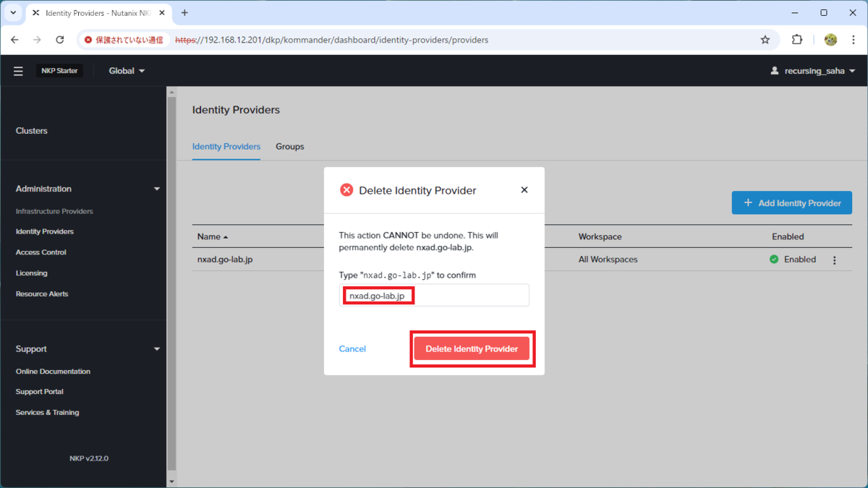This screenshot has width=868, height=488.
Task: Go to Licensing in the sidebar
Action: (x=32, y=273)
